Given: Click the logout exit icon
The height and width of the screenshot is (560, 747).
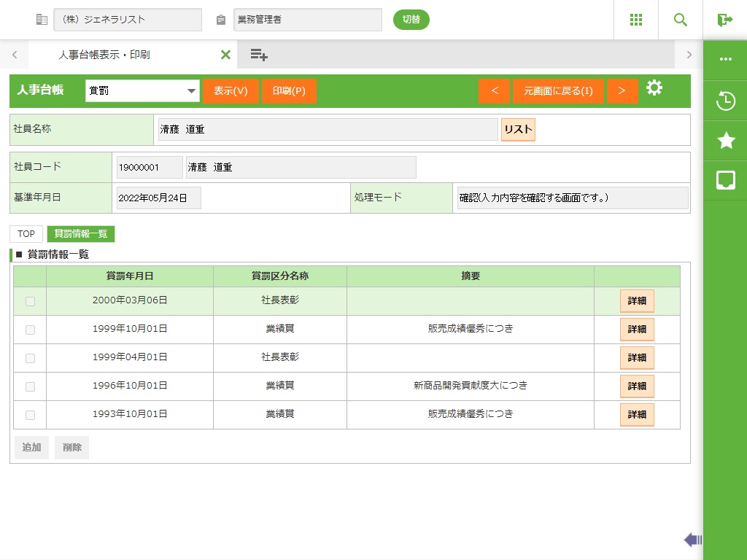Looking at the screenshot, I should click(724, 20).
